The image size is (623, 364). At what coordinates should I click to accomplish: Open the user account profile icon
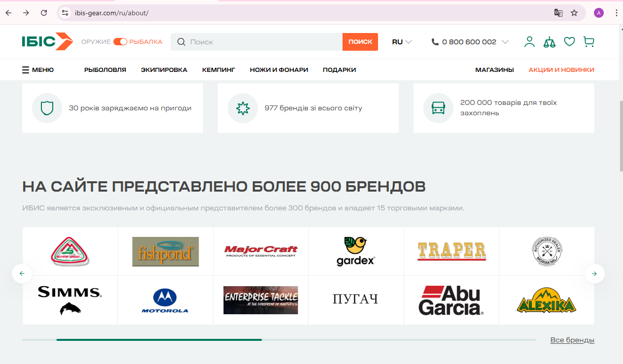pos(529,42)
